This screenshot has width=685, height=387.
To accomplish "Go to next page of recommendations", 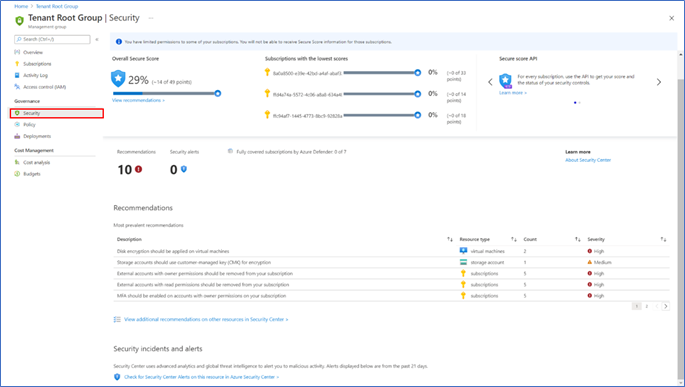I will 665,306.
